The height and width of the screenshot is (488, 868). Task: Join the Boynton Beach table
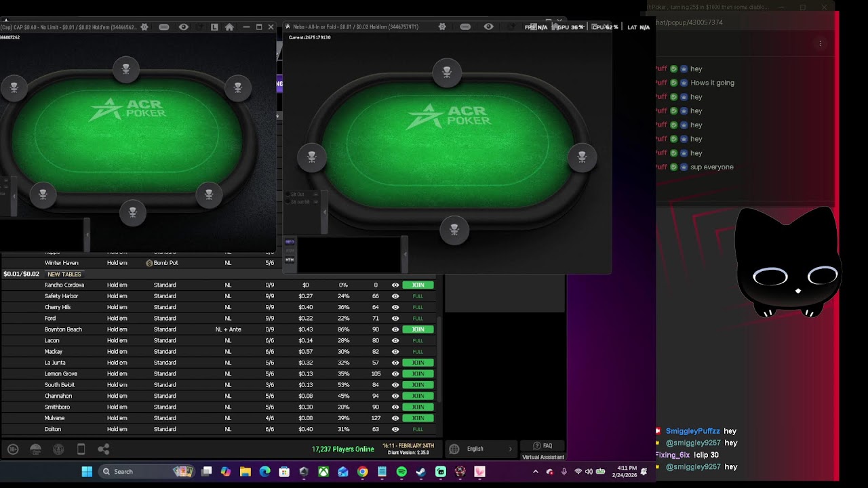click(x=418, y=329)
